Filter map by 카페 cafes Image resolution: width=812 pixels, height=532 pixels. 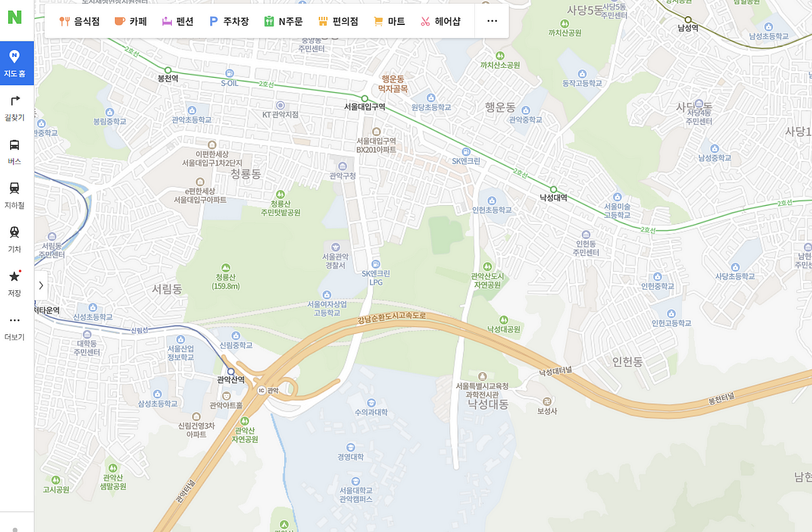[x=131, y=21]
